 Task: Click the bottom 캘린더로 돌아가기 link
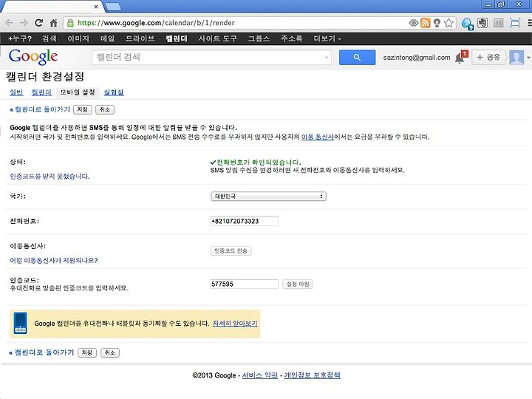(x=41, y=352)
